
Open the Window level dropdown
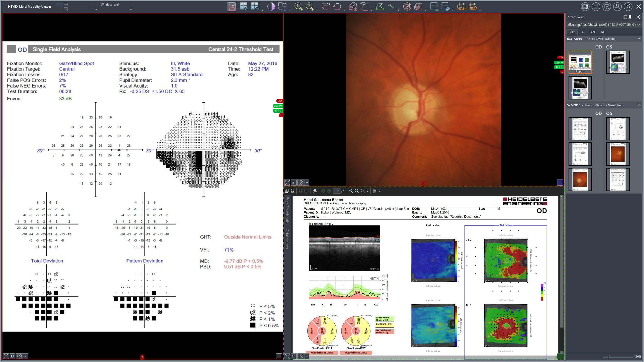click(x=131, y=9)
